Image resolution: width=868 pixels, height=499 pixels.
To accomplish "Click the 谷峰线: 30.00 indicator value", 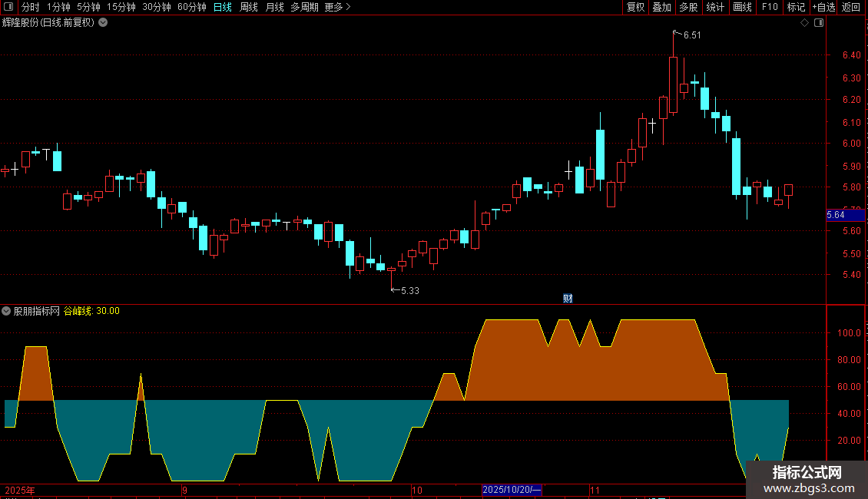I will (91, 311).
